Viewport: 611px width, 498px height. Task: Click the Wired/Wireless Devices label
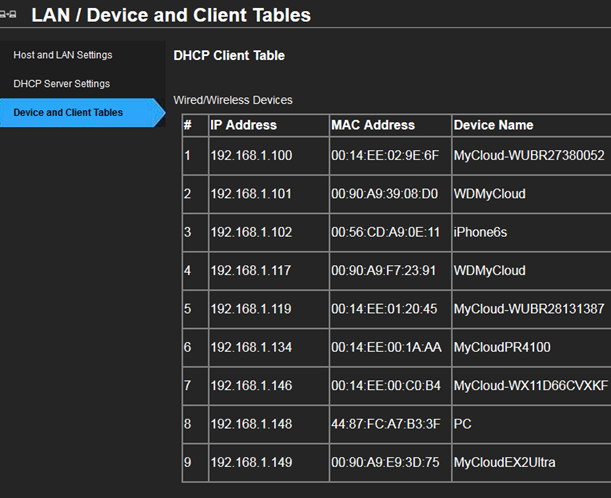click(233, 100)
